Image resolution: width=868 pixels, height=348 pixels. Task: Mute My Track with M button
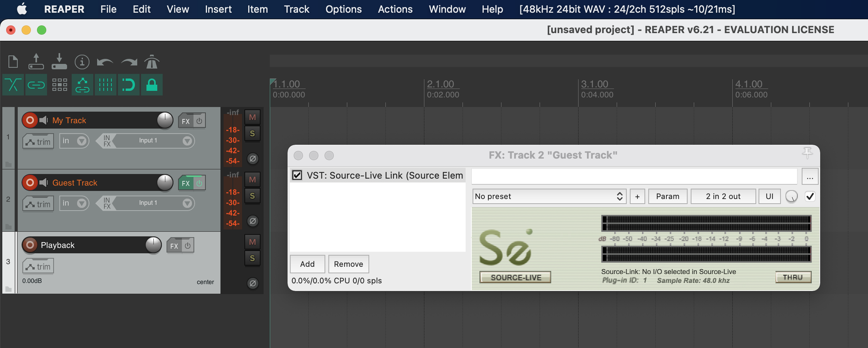coord(252,117)
